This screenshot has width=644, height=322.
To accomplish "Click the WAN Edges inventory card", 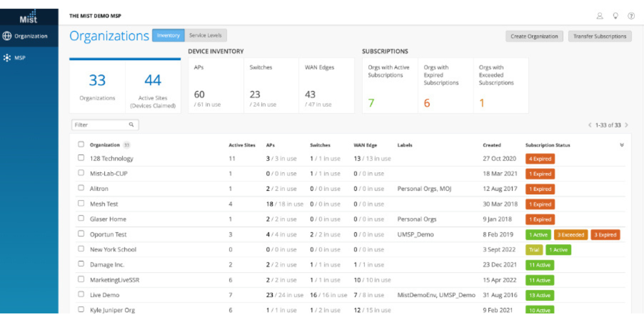I will [x=327, y=86].
